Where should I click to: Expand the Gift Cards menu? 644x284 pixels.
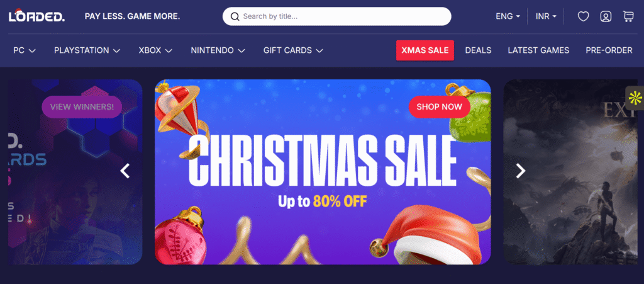coord(293,50)
